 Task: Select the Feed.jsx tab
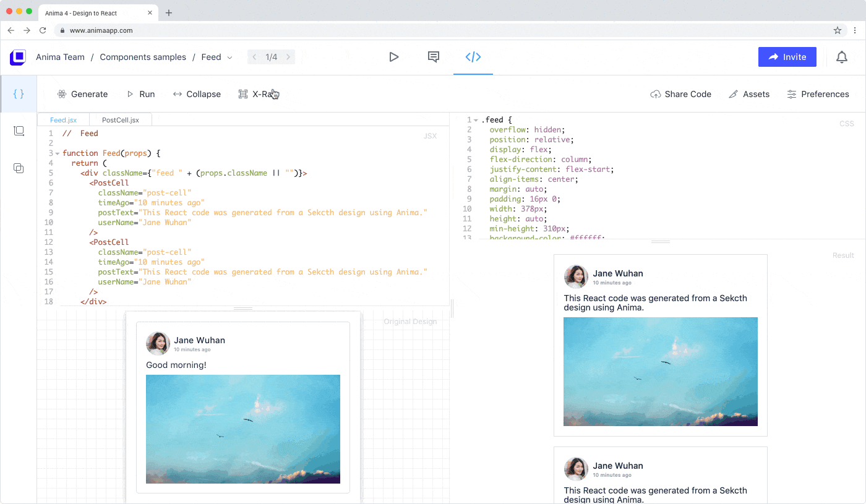click(63, 120)
